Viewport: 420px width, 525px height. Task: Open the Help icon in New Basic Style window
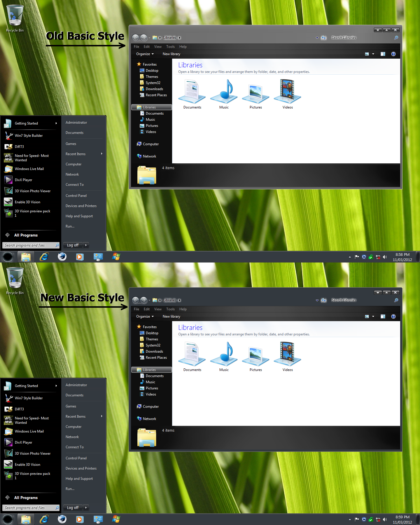tap(393, 316)
